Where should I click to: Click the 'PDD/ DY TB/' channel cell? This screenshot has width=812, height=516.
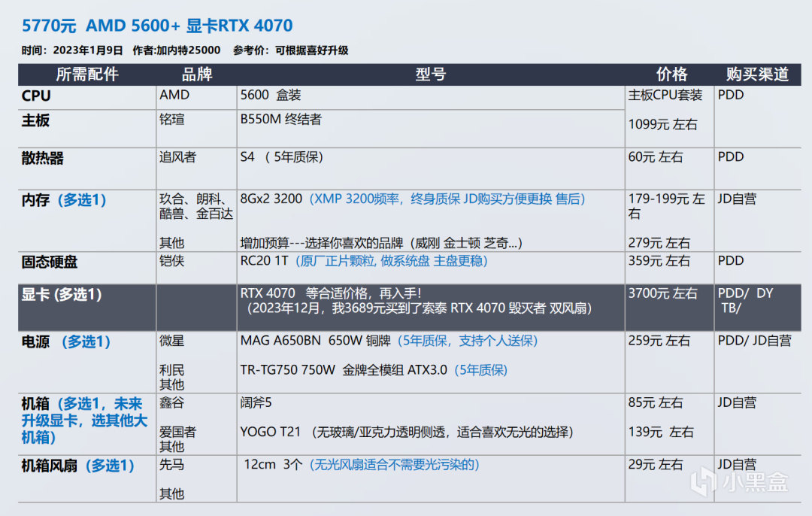tap(745, 300)
